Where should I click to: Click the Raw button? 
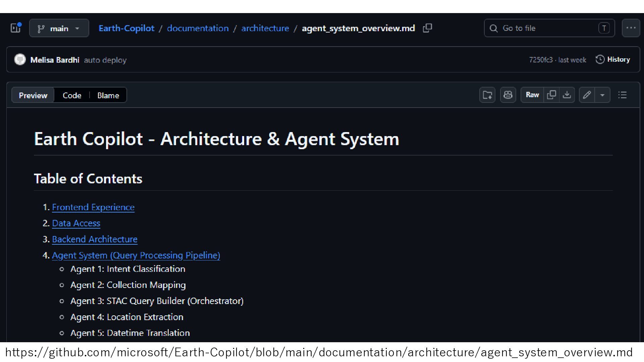tap(532, 95)
